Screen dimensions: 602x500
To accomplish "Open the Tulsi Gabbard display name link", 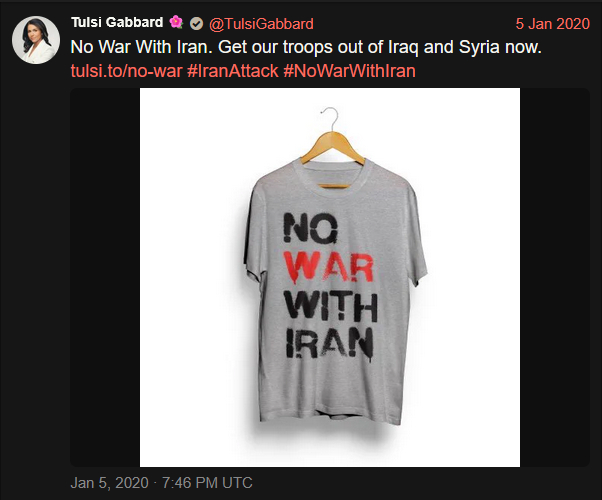I will [117, 23].
